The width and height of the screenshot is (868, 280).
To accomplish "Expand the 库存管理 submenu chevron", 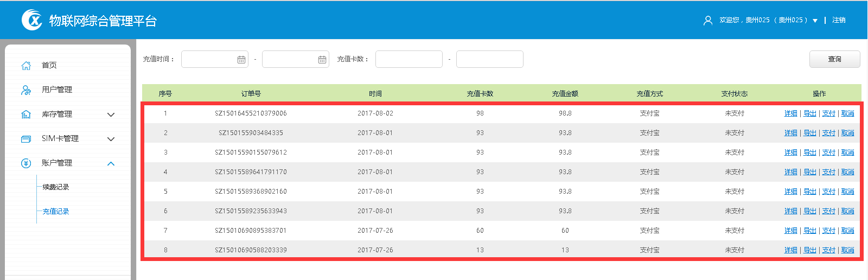I will pyautogui.click(x=111, y=114).
